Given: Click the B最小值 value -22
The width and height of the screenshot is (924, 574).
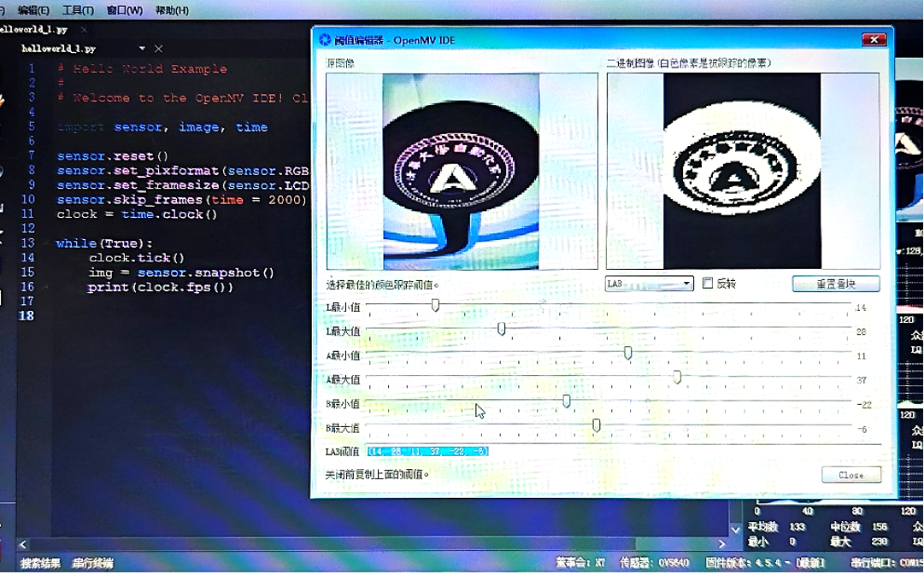Looking at the screenshot, I should pos(864,405).
